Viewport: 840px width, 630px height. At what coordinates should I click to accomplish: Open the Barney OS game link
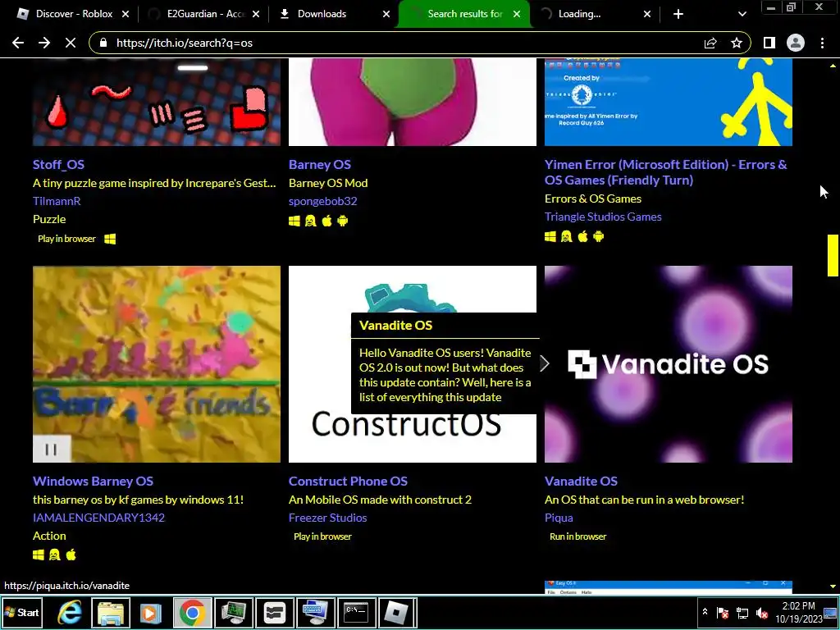click(x=320, y=164)
